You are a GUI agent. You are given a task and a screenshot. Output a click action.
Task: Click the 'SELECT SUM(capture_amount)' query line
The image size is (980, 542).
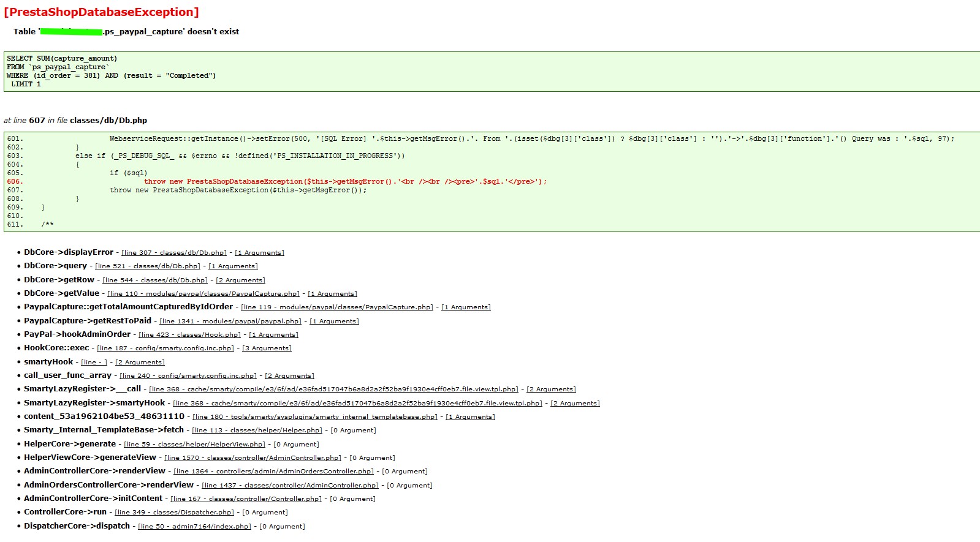tap(62, 59)
